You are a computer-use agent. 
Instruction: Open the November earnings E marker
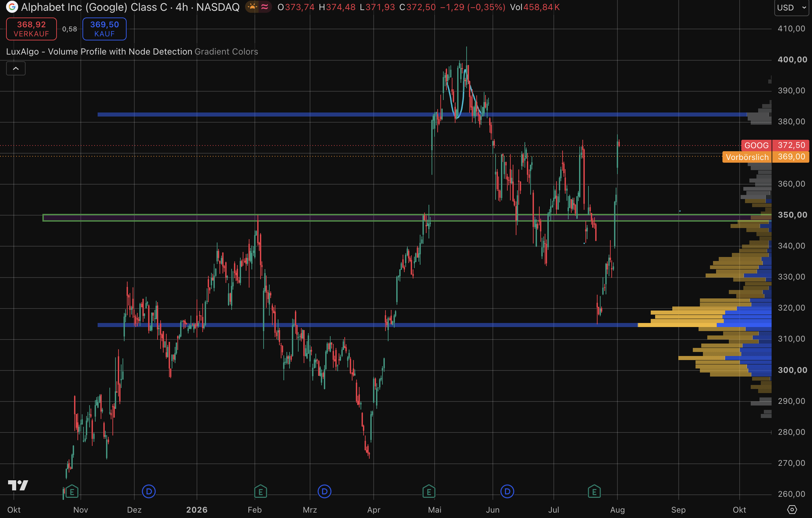(72, 492)
